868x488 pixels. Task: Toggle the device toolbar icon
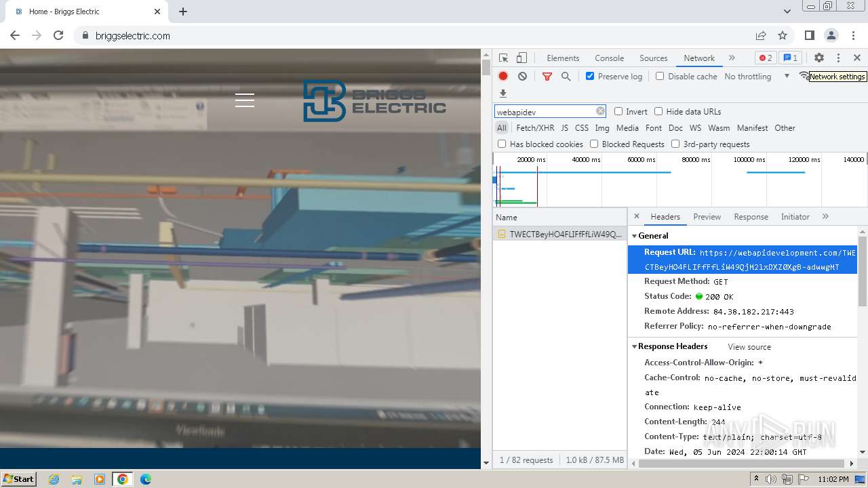click(x=521, y=58)
